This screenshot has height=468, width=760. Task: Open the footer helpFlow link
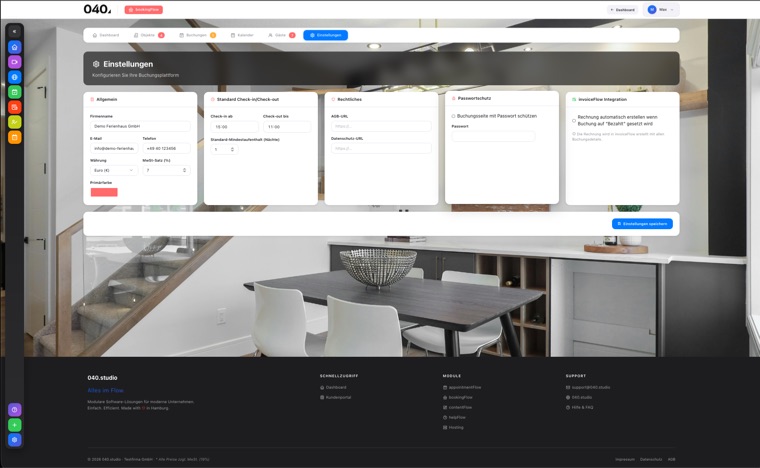click(454, 418)
